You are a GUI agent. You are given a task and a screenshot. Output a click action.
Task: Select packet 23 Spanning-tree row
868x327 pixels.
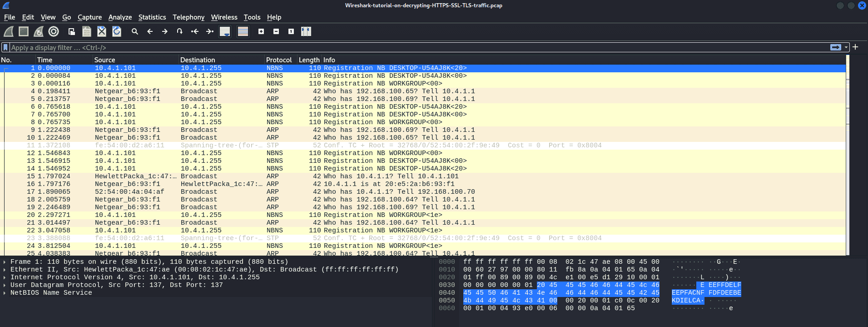(423, 238)
